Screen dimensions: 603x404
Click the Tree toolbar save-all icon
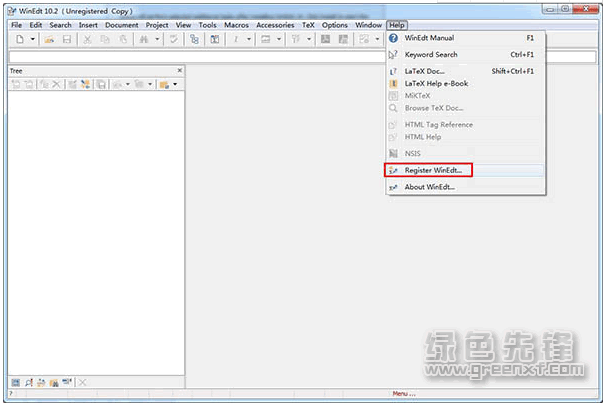tap(101, 84)
